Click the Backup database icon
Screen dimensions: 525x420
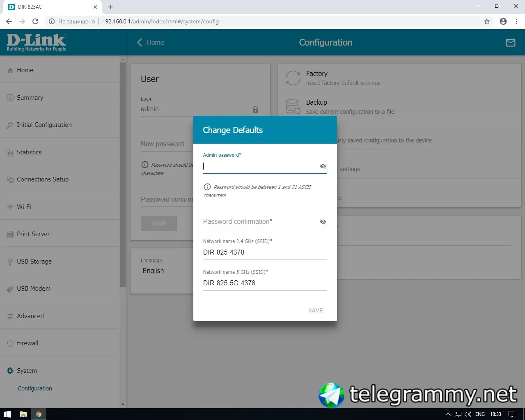pos(293,107)
